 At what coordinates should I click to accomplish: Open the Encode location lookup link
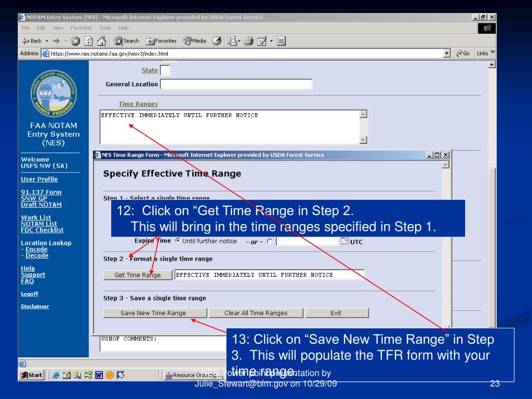coord(36,249)
